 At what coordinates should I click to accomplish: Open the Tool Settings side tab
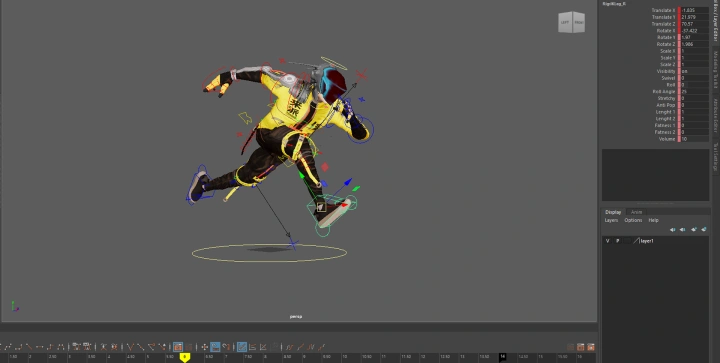[x=715, y=157]
